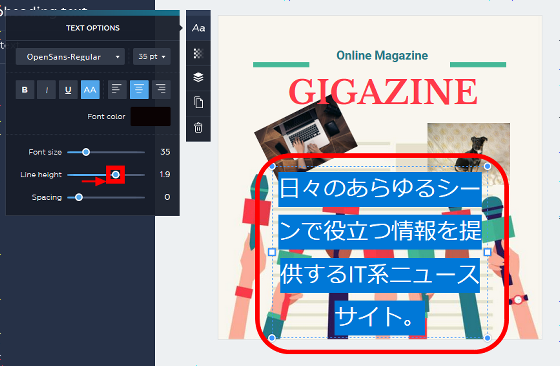Open the OpenSans-Regular font dropdown
The width and height of the screenshot is (560, 366).
click(x=70, y=57)
